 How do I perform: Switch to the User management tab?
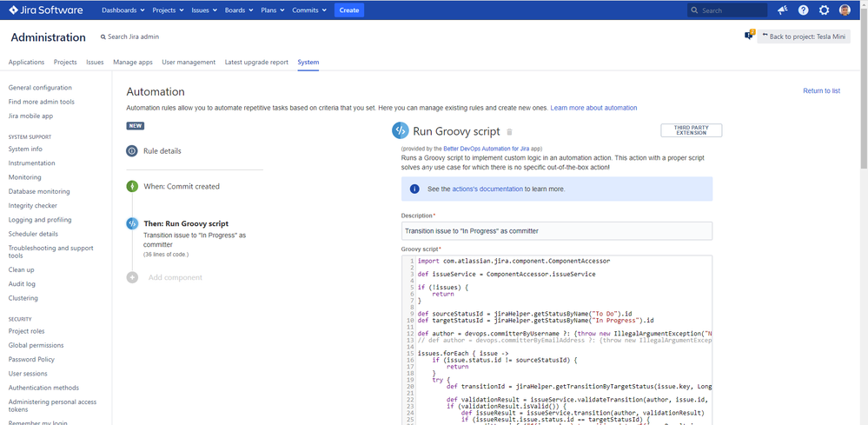[x=189, y=63]
